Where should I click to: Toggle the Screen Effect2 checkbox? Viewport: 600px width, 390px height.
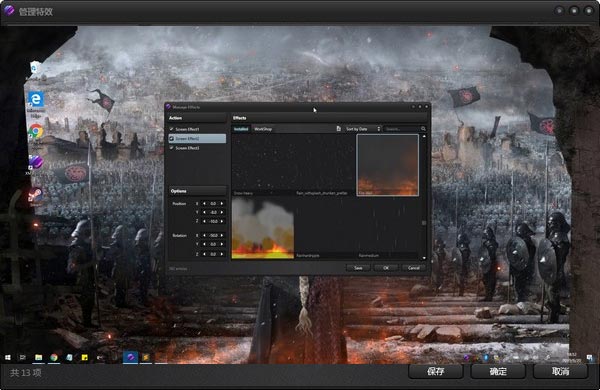point(171,139)
